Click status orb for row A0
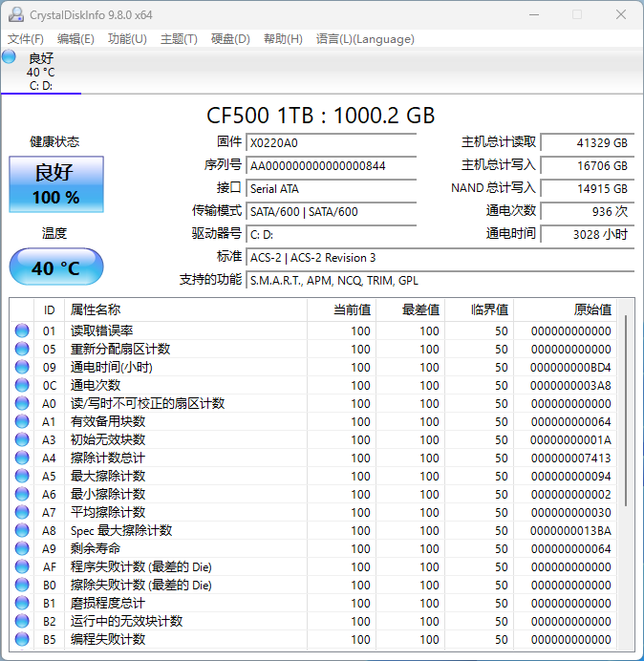The height and width of the screenshot is (661, 644). click(22, 403)
